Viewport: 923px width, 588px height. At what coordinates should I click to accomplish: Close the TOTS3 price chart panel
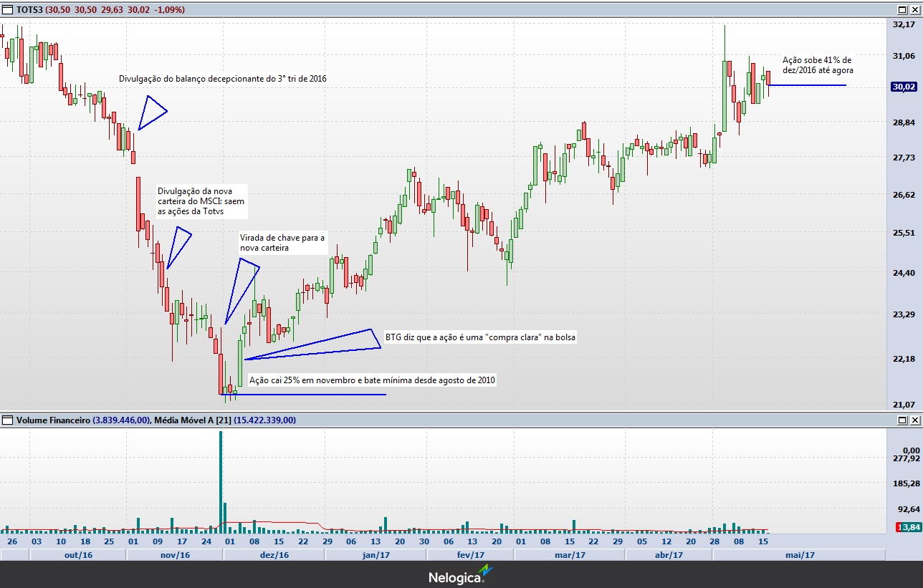(x=914, y=10)
